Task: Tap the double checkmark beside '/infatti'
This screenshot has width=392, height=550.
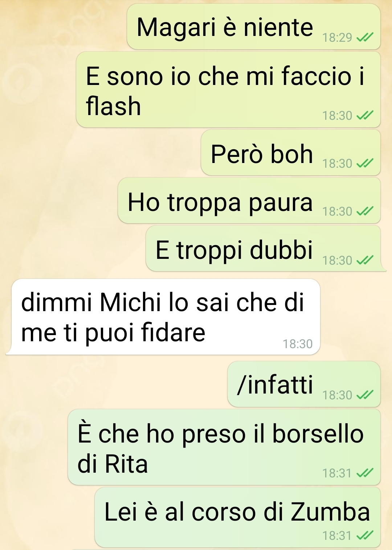Action: click(x=365, y=395)
